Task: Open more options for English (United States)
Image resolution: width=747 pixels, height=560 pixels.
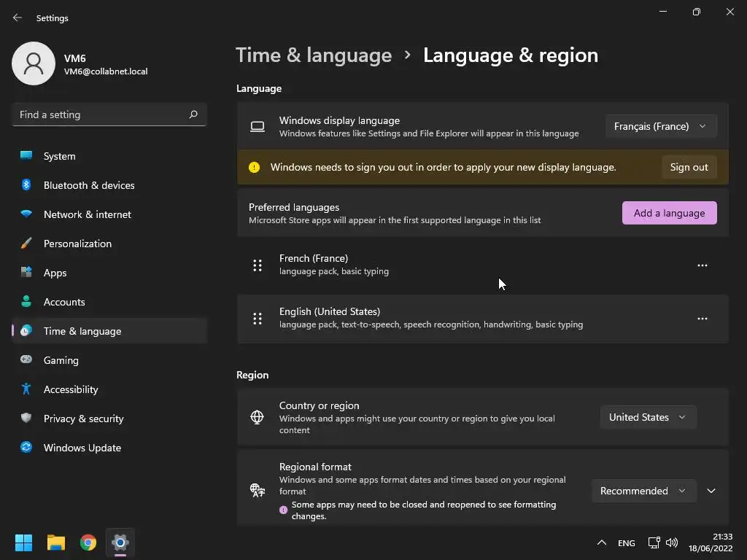Action: pyautogui.click(x=702, y=319)
